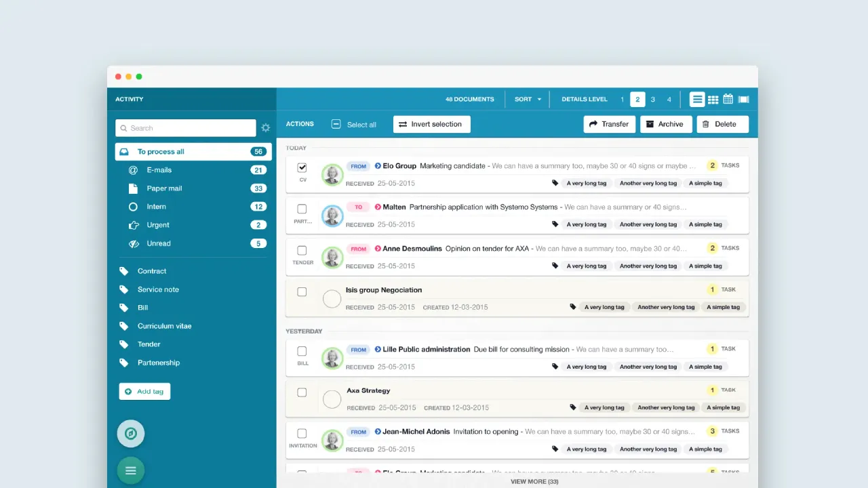Screen dimensions: 868x488
Task: Click the settings gear beside search
Action: (266, 128)
